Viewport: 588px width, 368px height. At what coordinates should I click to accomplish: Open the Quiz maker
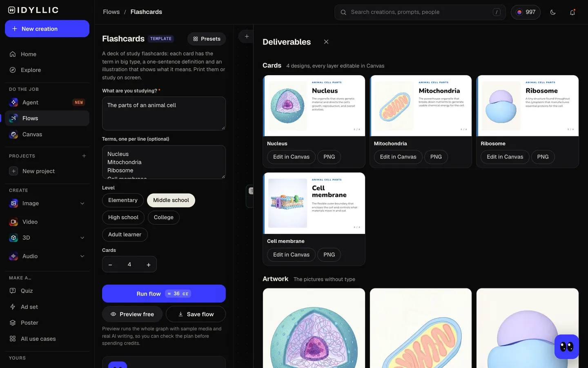(47, 291)
